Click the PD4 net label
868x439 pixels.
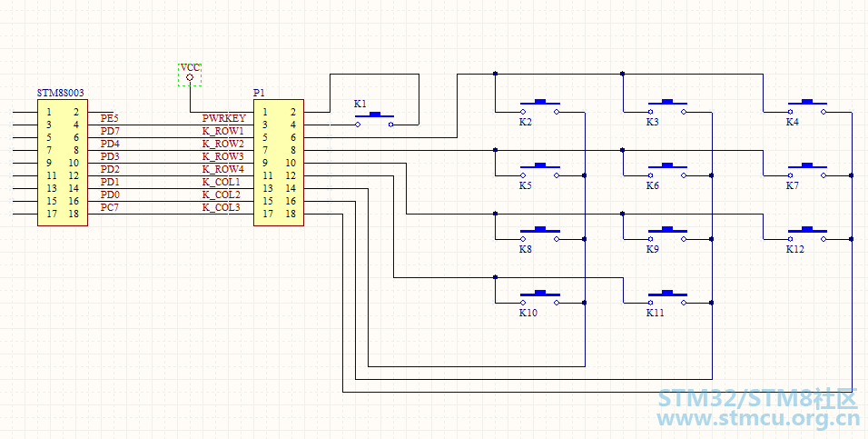point(110,144)
